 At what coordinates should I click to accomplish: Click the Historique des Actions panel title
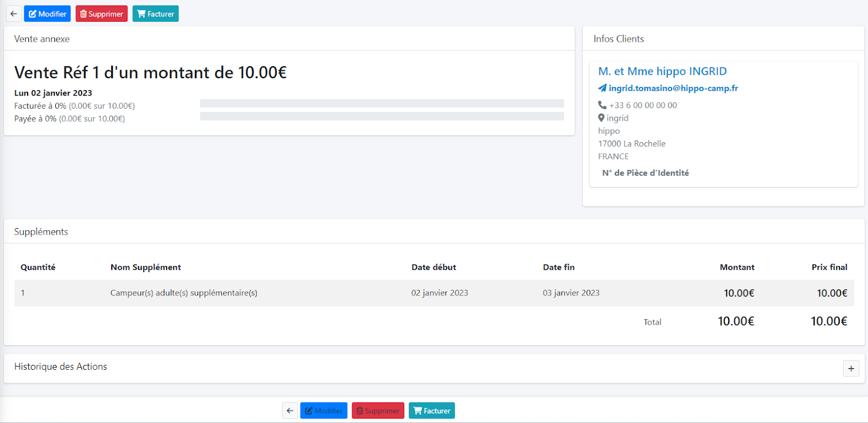tap(61, 367)
